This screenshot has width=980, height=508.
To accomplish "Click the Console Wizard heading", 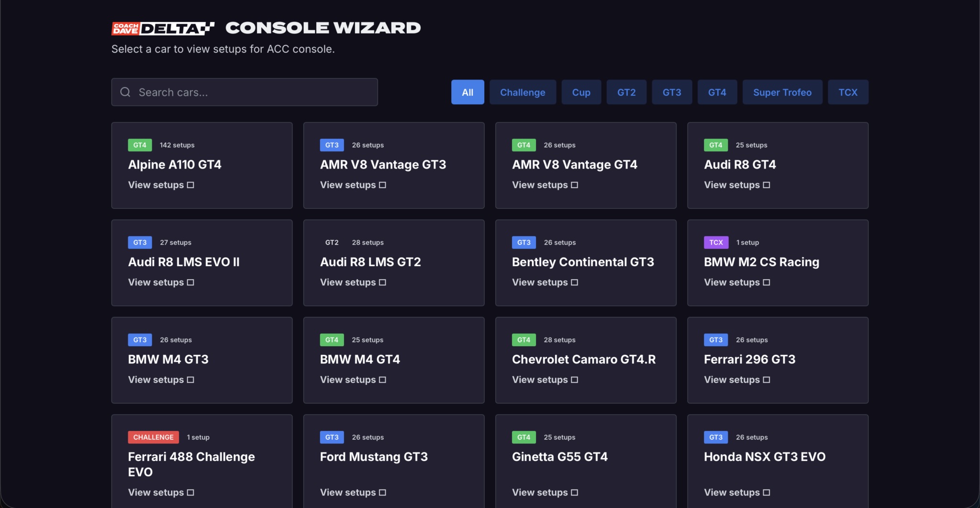I will [x=323, y=28].
